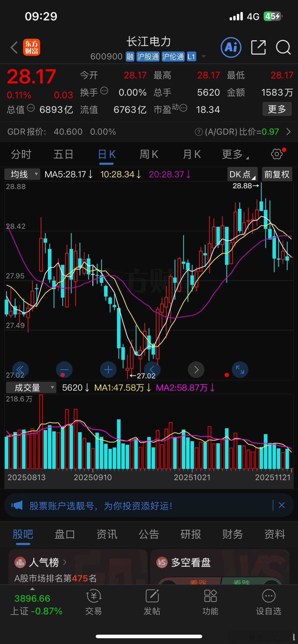298x644 pixels.
Task: Tap the 沪伦通 tag
Action: pyautogui.click(x=173, y=57)
